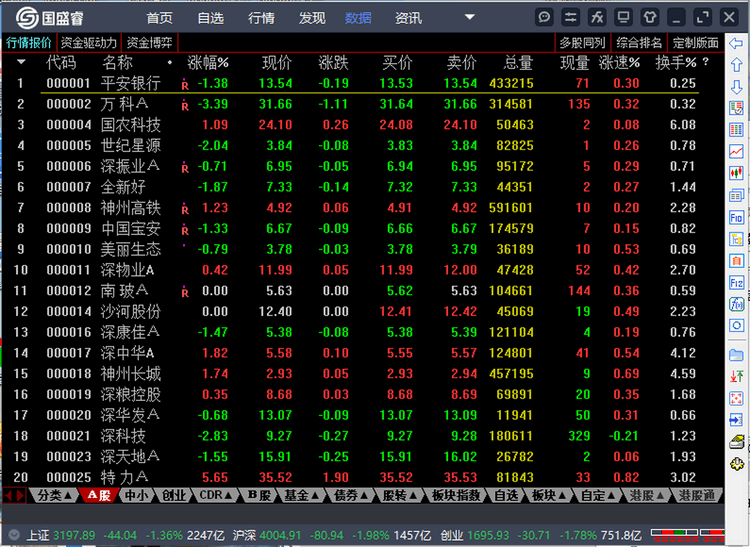Viewport: 750px width, 547px height.
Task: Expand the top navigation dropdown triangle
Action: [470, 17]
